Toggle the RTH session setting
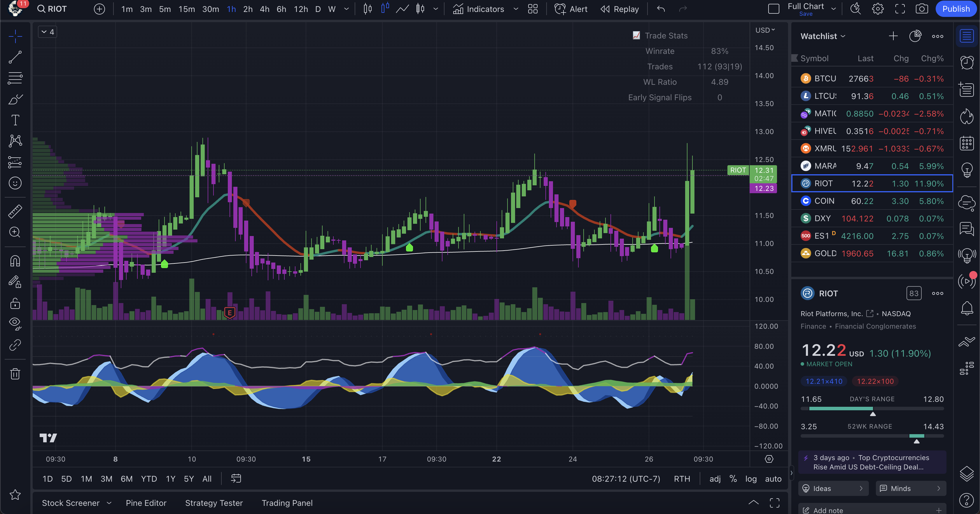The height and width of the screenshot is (514, 980). pos(682,479)
